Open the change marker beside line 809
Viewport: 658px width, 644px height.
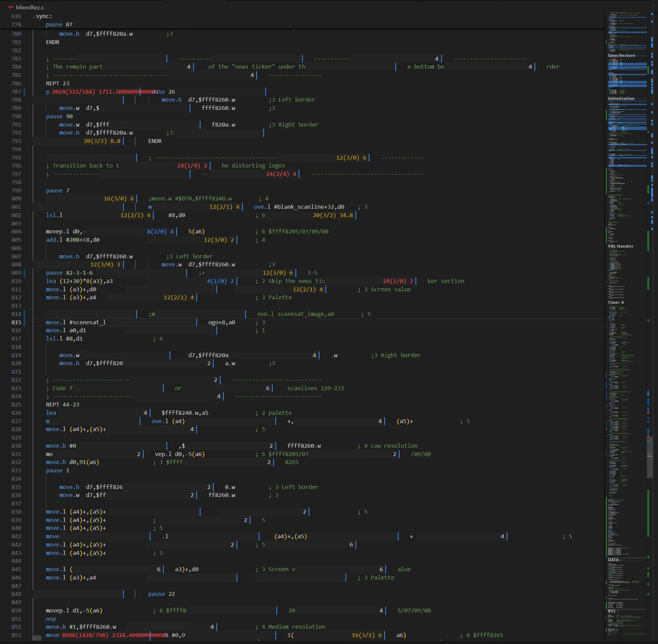(25, 273)
